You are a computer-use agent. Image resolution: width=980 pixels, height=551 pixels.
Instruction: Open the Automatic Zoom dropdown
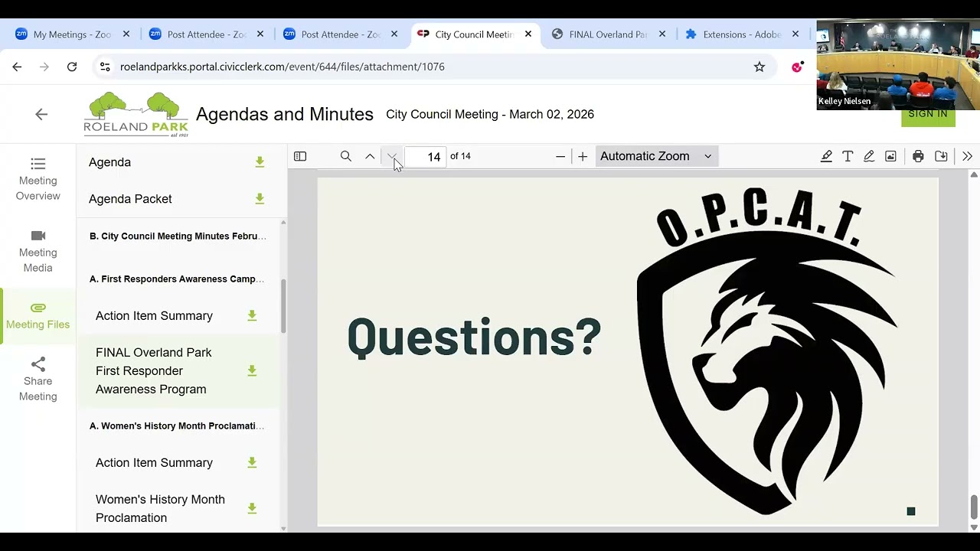(x=655, y=156)
